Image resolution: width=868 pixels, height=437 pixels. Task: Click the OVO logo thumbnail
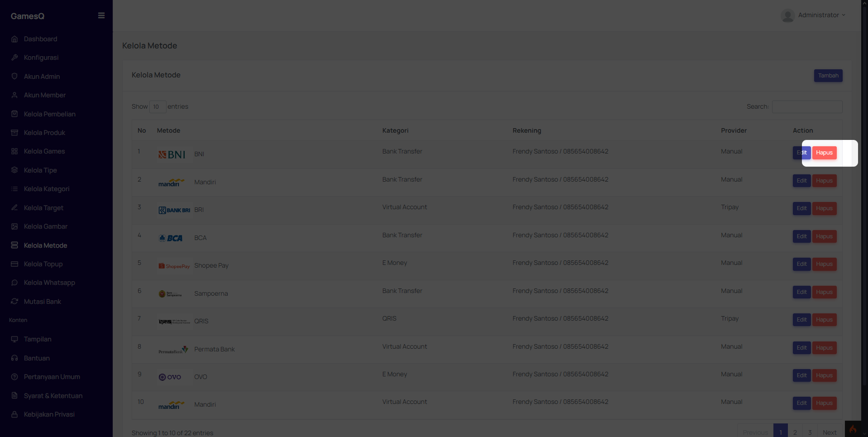click(170, 377)
